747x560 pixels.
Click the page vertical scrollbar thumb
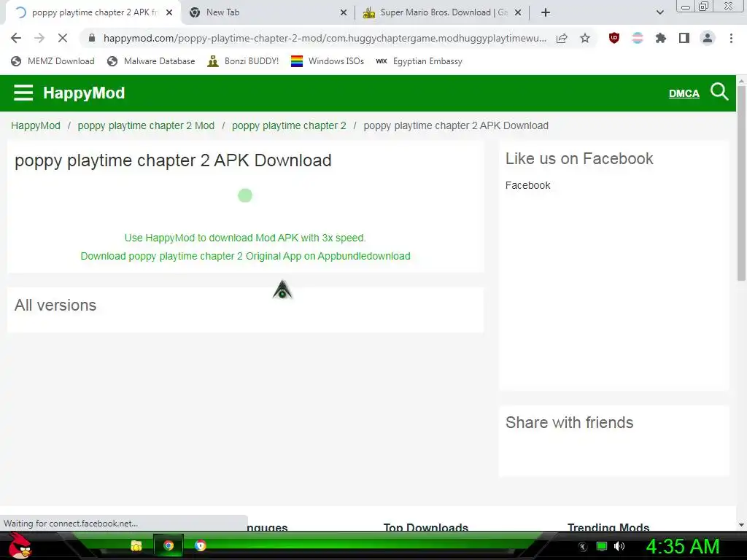click(x=741, y=183)
